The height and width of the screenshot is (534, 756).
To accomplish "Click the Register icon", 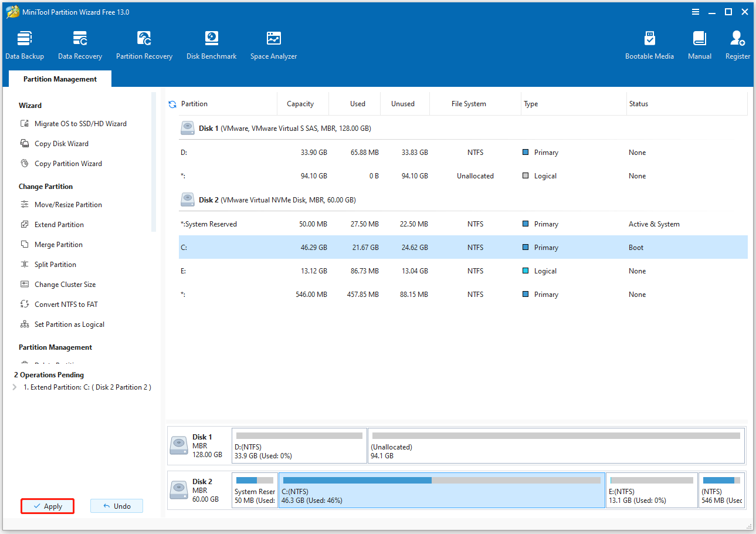I will coord(737,44).
